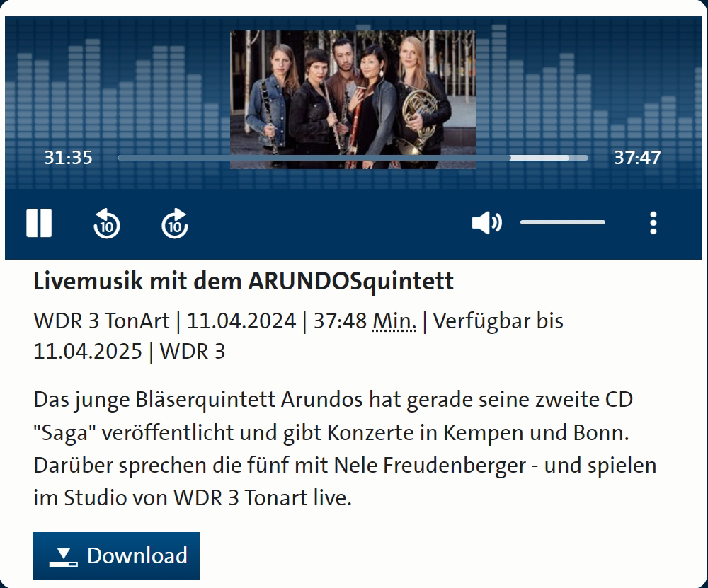Viewport: 708px width, 588px height.
Task: Click the total duration 37:47
Action: click(637, 158)
